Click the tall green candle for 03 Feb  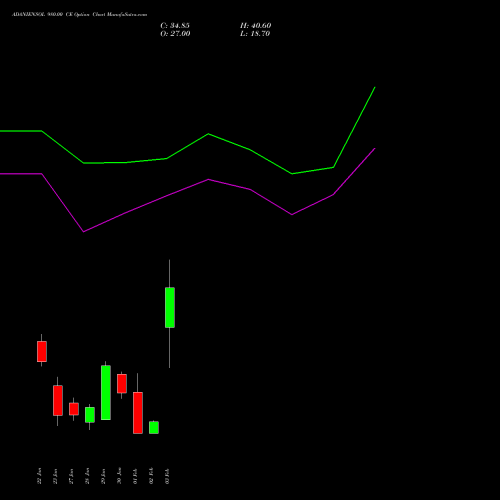click(170, 307)
